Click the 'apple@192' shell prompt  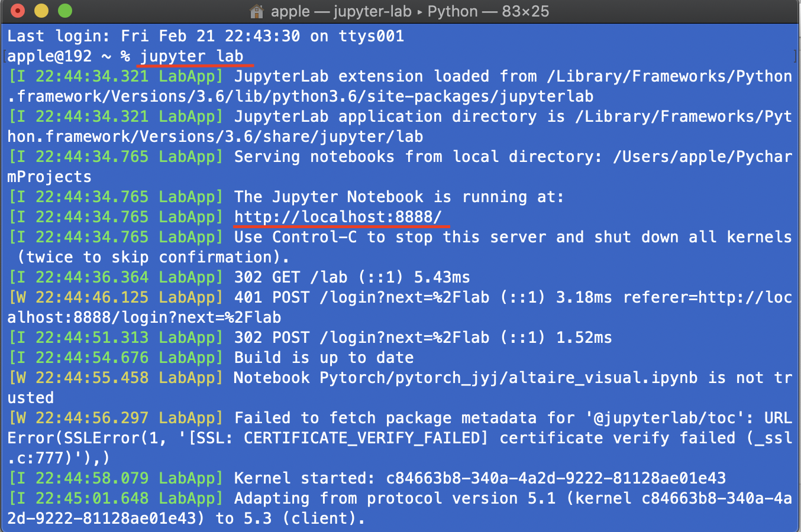tap(50, 56)
